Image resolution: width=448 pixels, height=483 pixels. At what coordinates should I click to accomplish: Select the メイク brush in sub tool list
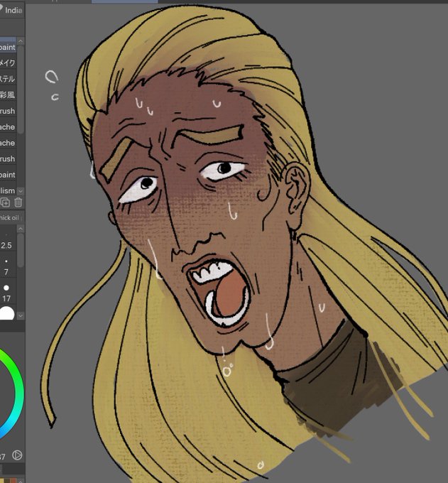(8, 63)
